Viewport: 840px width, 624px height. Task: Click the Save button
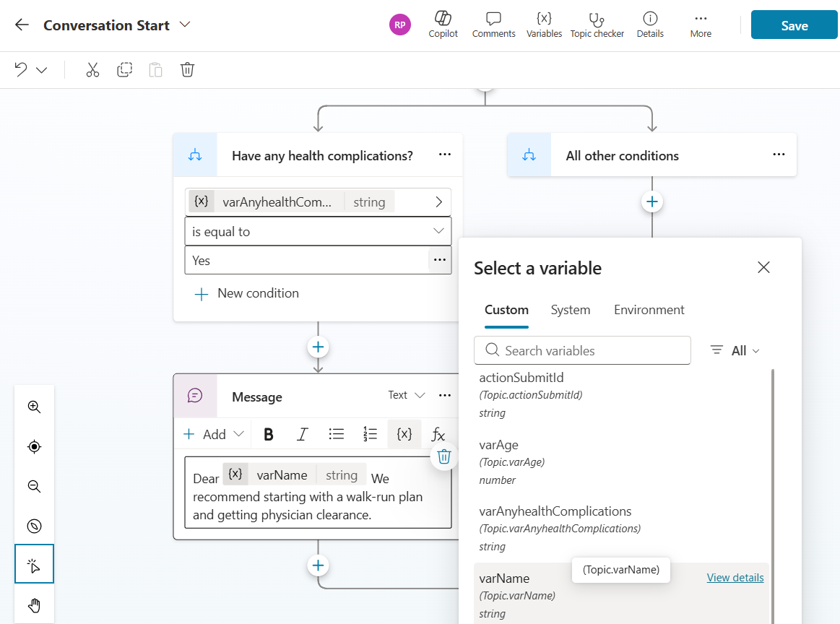click(794, 25)
